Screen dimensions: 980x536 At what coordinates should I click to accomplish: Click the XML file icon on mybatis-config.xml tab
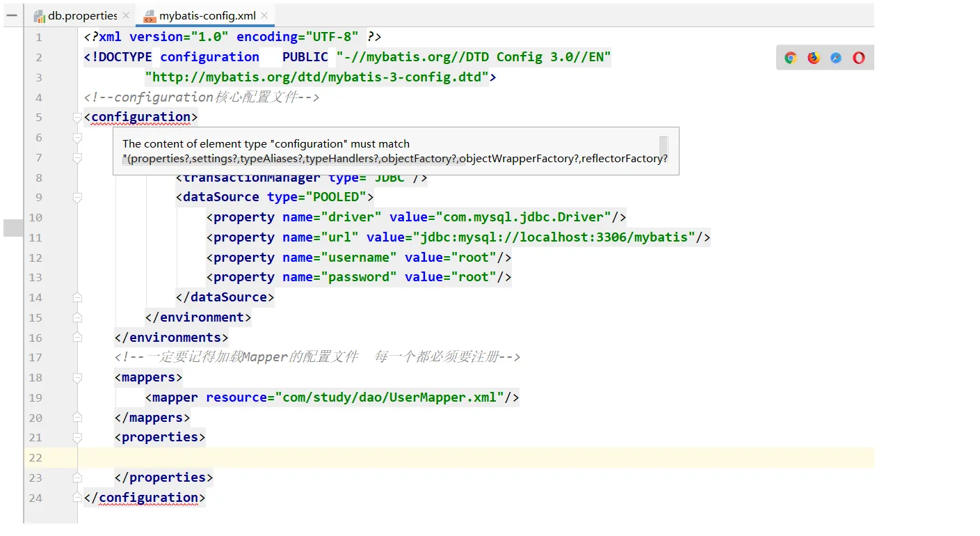point(148,15)
